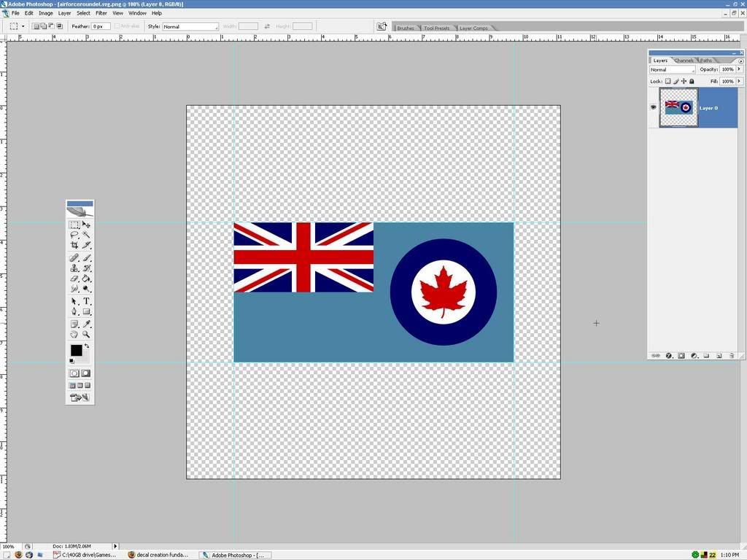Switch to Quick Mask Mode
Screen dimensions: 747x560
pos(86,373)
